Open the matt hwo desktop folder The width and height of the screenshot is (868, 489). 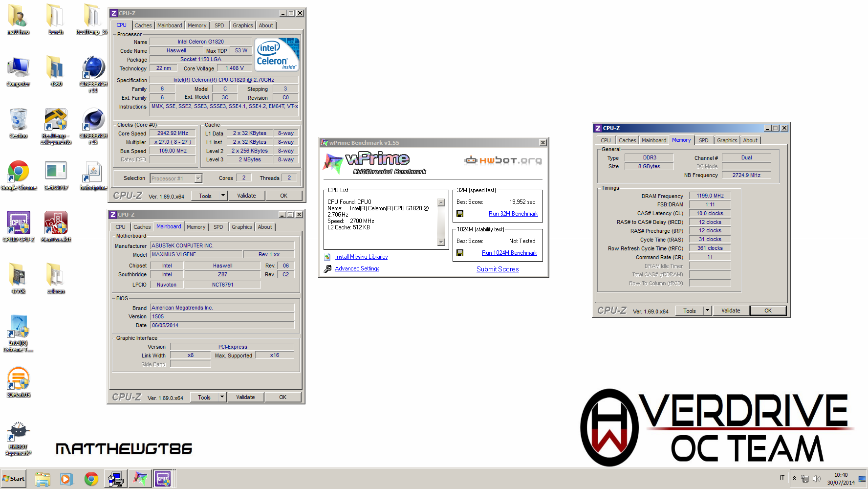[18, 19]
